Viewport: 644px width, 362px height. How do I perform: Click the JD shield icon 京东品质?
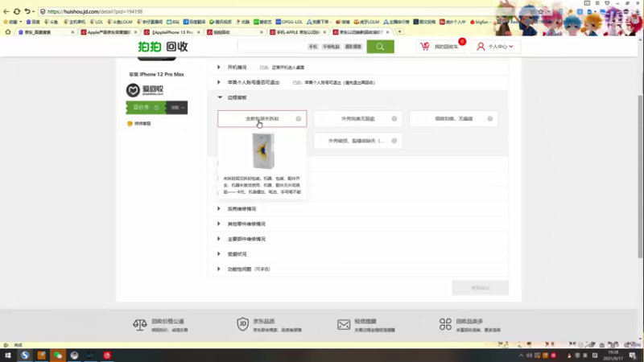[x=243, y=324]
